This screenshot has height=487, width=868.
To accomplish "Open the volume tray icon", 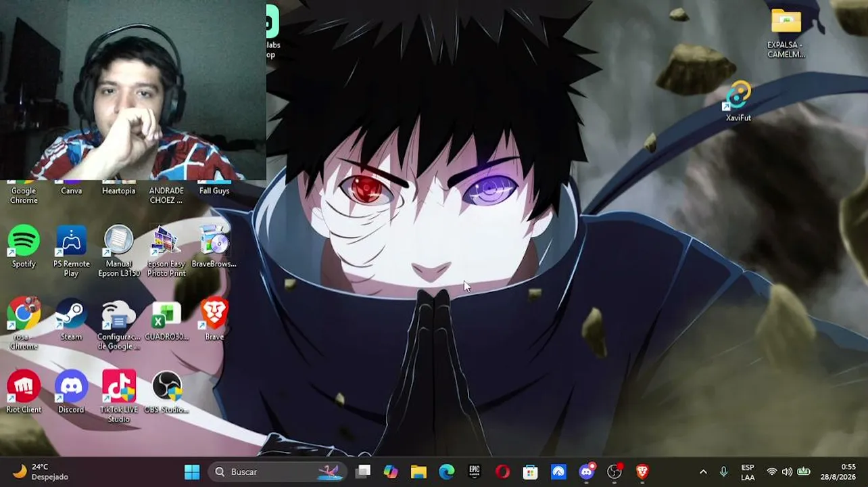I will [787, 472].
